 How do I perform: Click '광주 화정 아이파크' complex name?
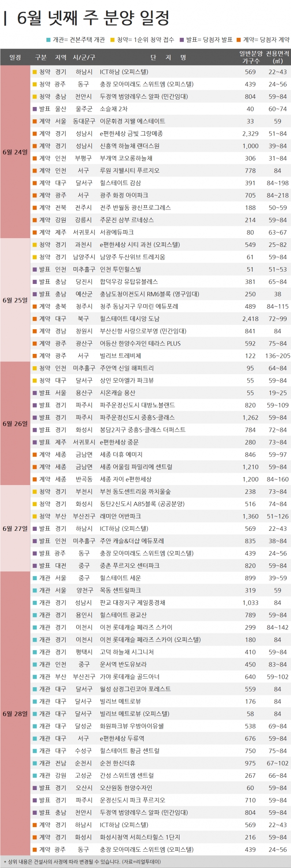pyautogui.click(x=124, y=195)
